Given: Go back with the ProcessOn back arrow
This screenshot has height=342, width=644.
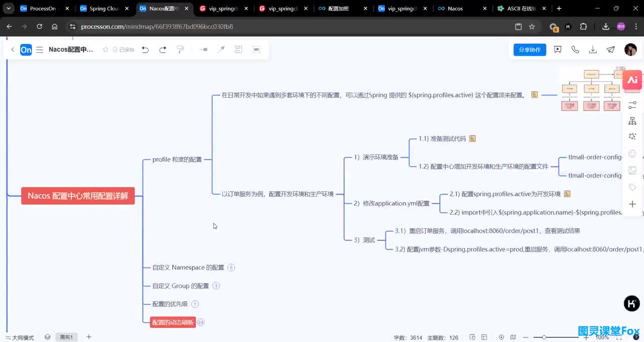Looking at the screenshot, I should [13, 50].
